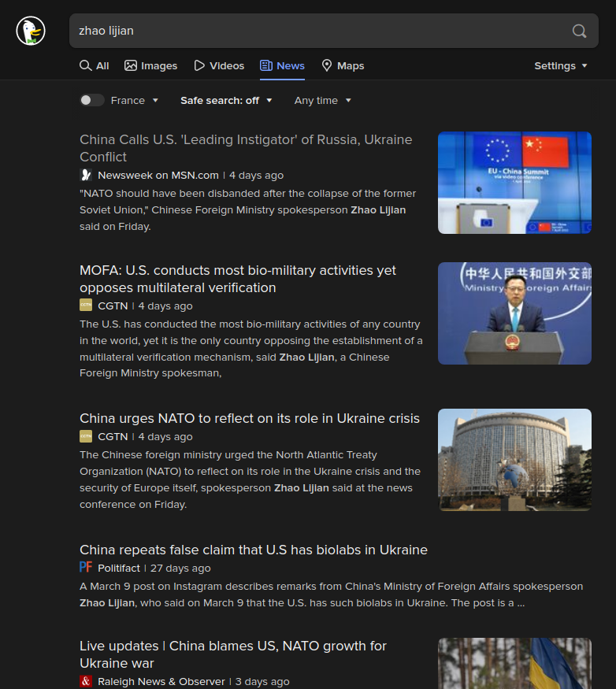Click the Politifact source icon

pos(86,568)
